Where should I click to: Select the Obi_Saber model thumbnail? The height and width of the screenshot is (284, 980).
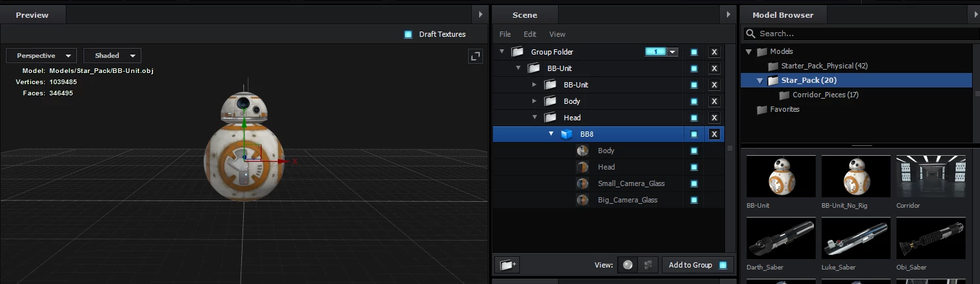tap(931, 239)
